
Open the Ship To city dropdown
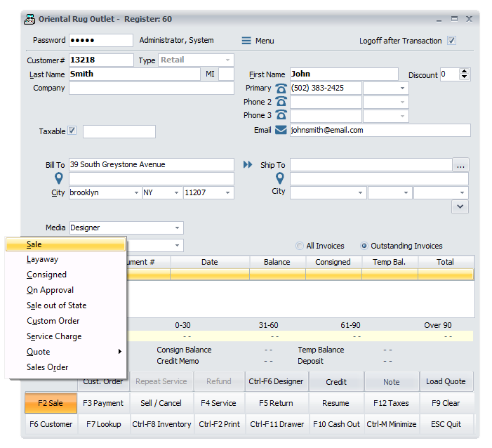tap(360, 192)
